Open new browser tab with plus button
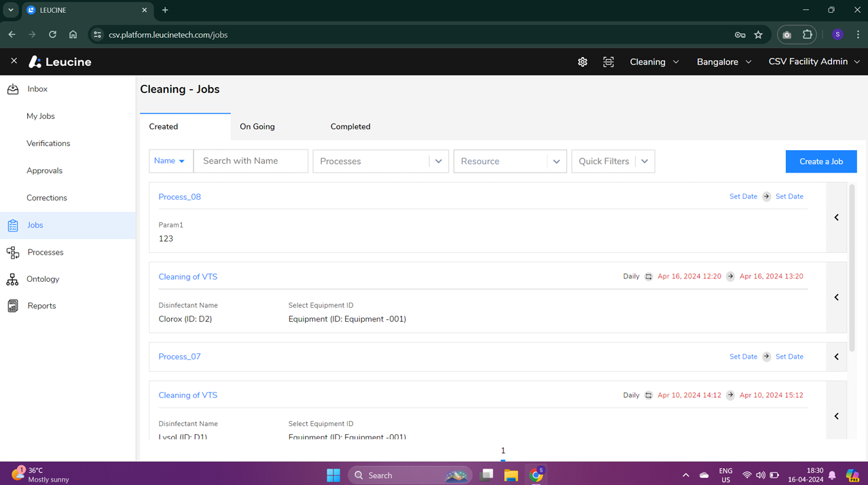868x485 pixels. (165, 10)
